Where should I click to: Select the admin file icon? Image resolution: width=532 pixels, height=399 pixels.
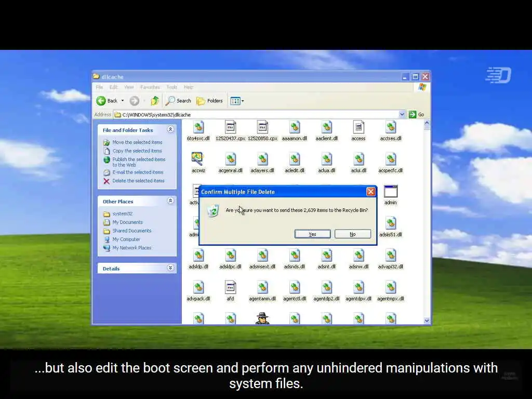tap(391, 191)
